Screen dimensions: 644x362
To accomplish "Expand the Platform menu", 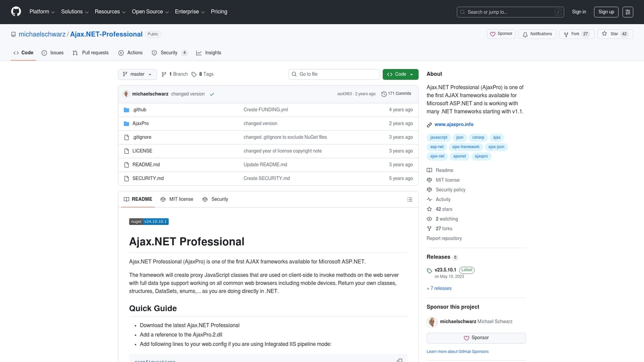I will 41,12.
